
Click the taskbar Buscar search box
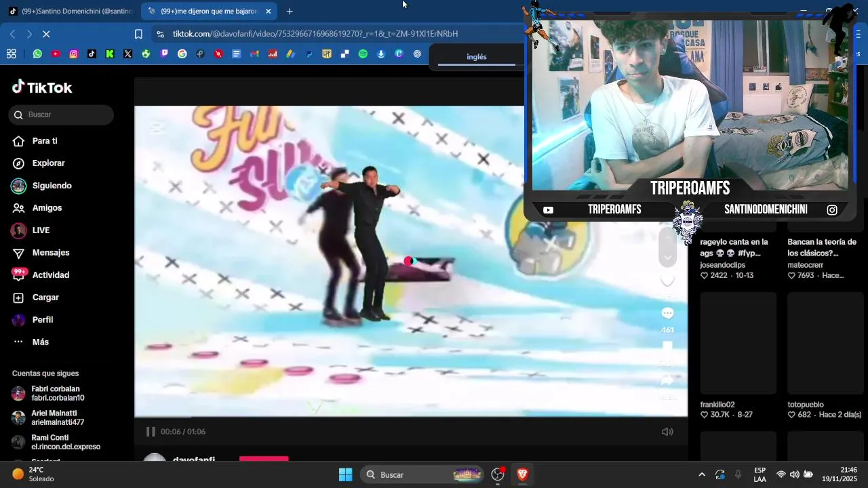click(422, 474)
